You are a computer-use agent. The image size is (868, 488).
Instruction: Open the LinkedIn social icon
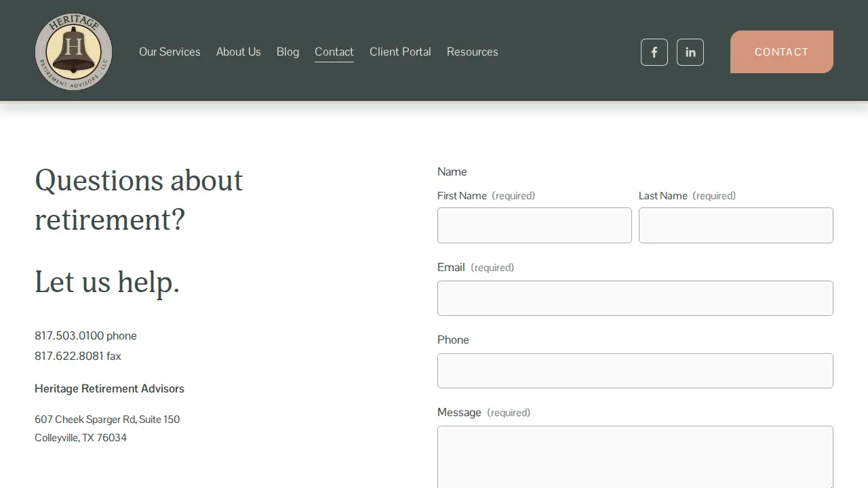coord(690,52)
